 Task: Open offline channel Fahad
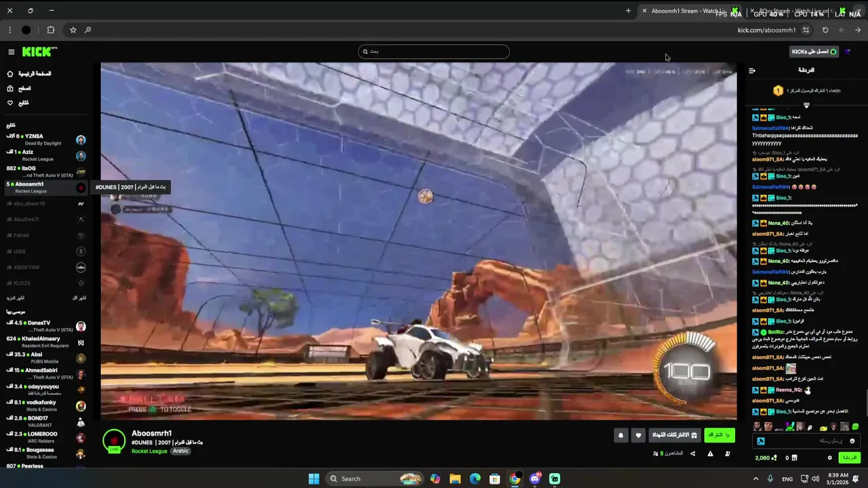click(46, 235)
